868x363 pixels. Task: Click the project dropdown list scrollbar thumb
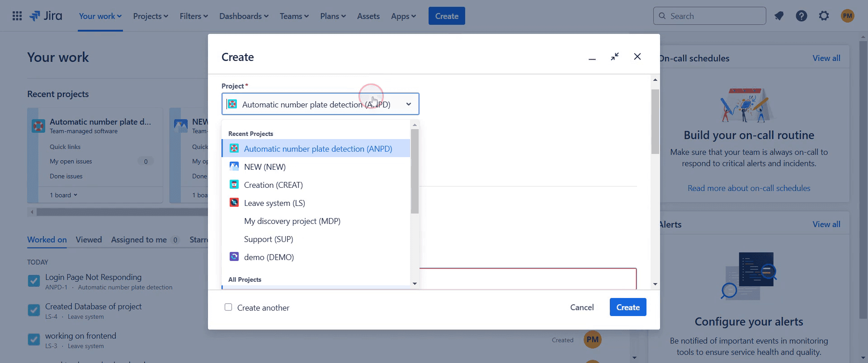[415, 171]
